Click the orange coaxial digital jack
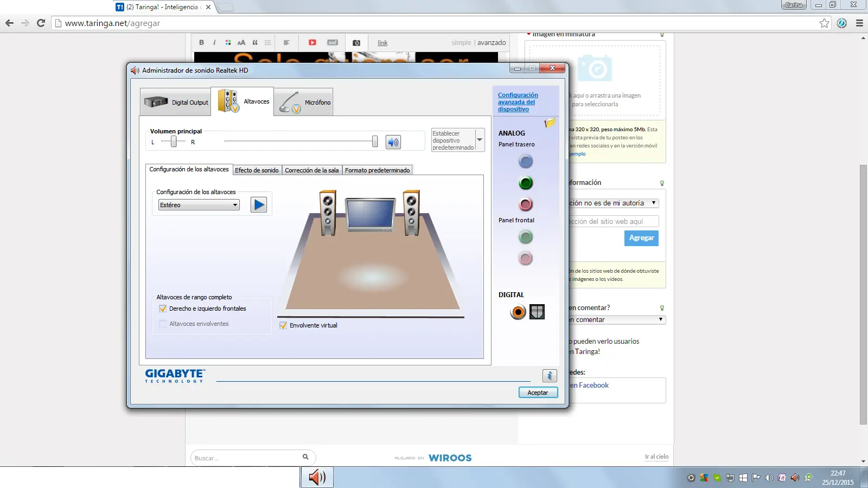 pyautogui.click(x=518, y=312)
